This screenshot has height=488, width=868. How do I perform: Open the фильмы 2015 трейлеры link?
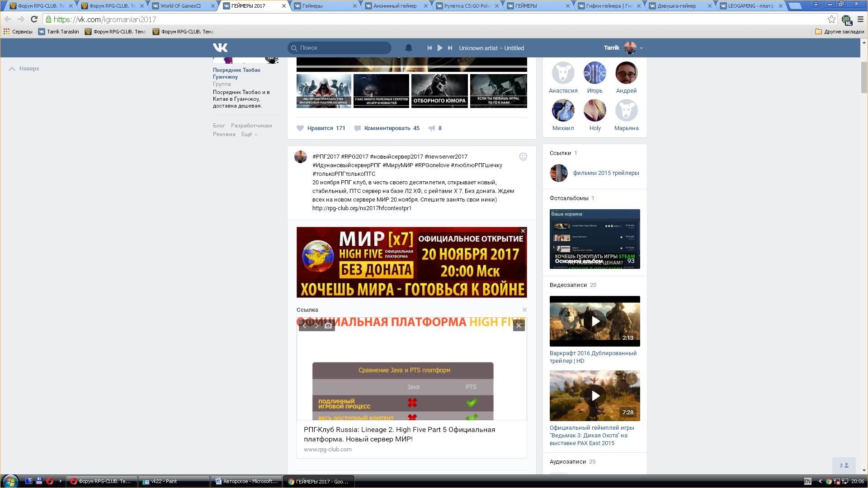(606, 173)
